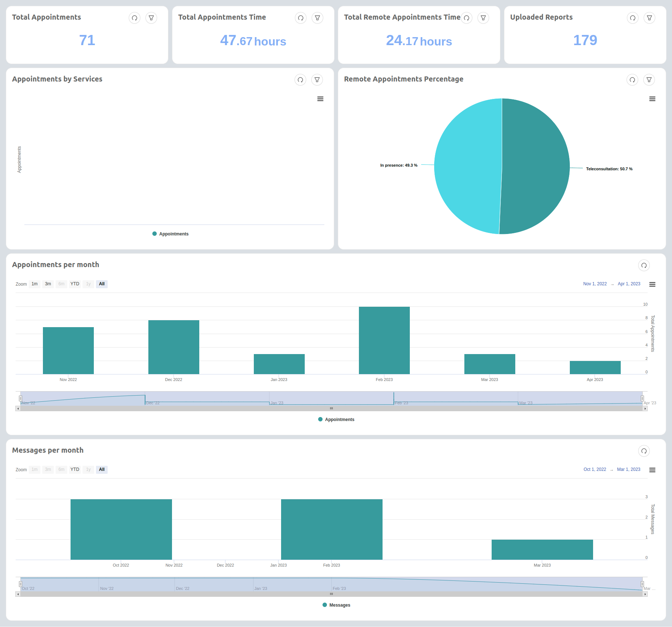Screen dimensions: 672x627
Task: Refresh the Total Remote Appointments Time card
Action: point(467,17)
